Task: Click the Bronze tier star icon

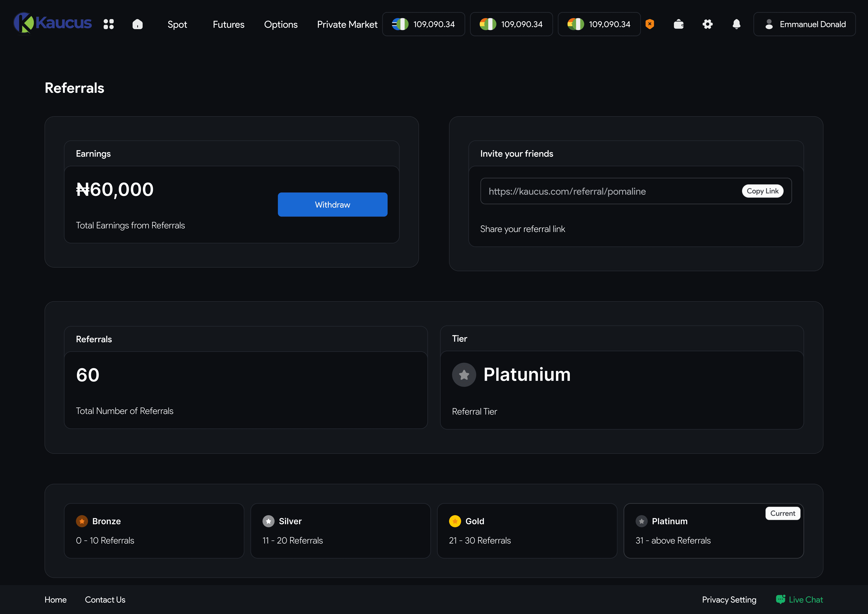Action: [x=82, y=521]
